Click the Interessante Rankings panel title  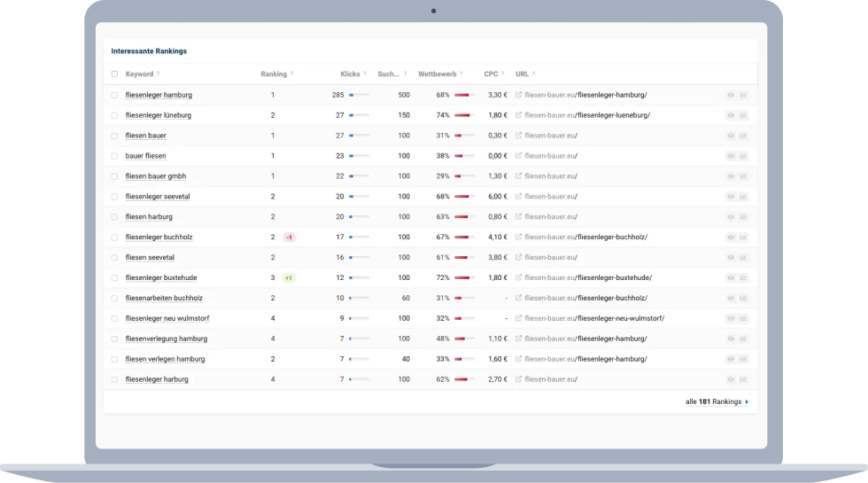(149, 51)
